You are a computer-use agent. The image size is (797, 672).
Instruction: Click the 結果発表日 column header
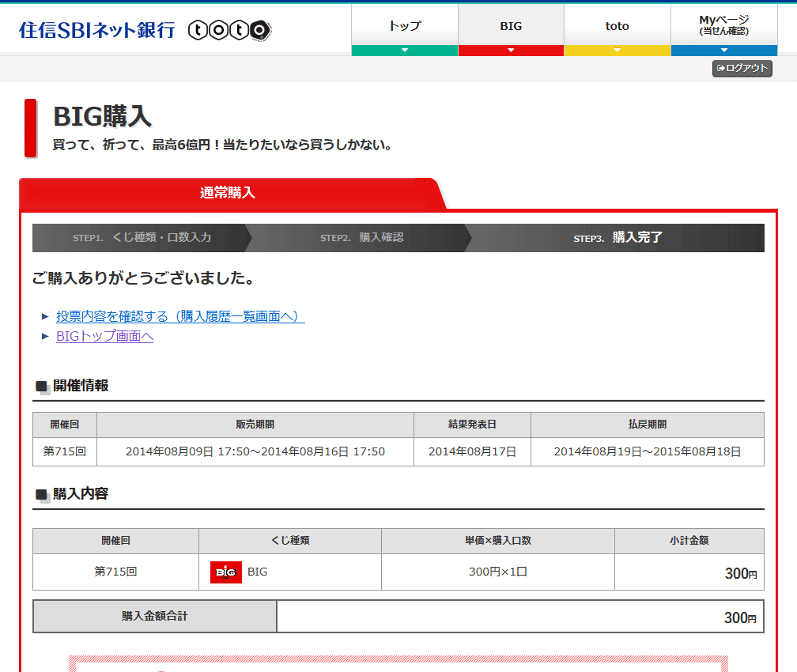coord(472,425)
